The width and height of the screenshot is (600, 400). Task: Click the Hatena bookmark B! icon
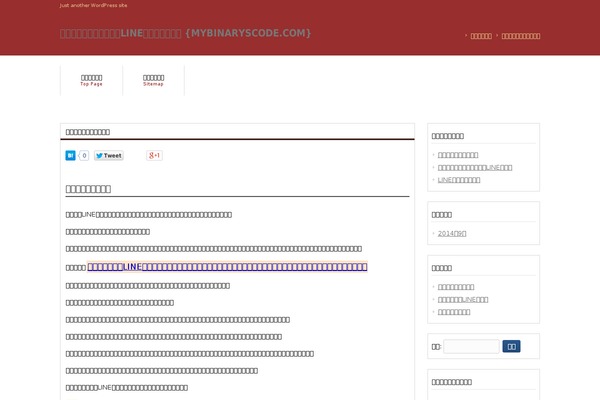tap(70, 155)
